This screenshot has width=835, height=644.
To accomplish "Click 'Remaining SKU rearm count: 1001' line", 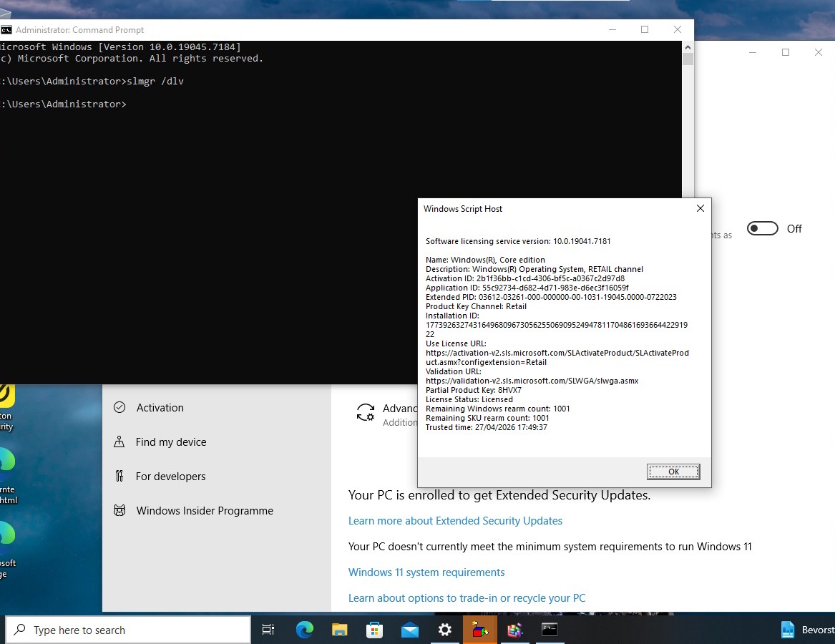I will (x=487, y=418).
